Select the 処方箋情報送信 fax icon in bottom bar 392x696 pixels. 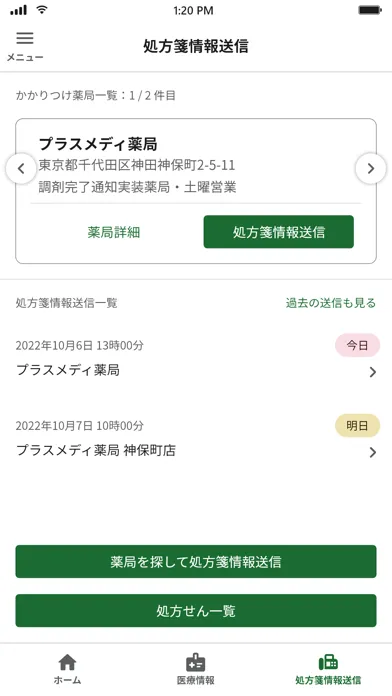click(328, 663)
